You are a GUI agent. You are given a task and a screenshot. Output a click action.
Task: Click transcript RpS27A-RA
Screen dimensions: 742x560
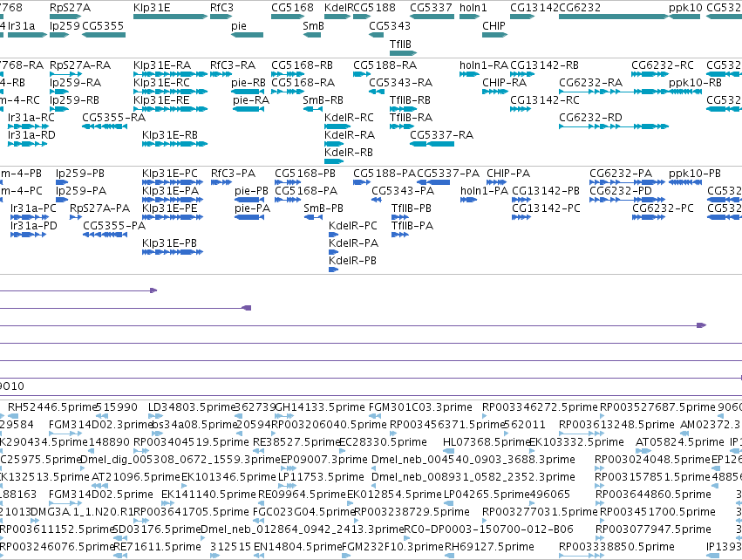(x=65, y=74)
